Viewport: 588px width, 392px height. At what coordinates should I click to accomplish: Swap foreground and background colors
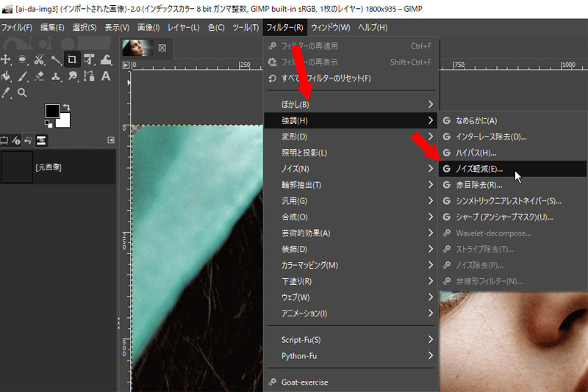[66, 107]
